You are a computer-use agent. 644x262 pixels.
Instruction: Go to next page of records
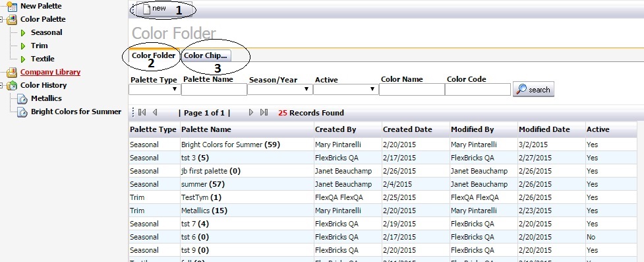tap(251, 112)
